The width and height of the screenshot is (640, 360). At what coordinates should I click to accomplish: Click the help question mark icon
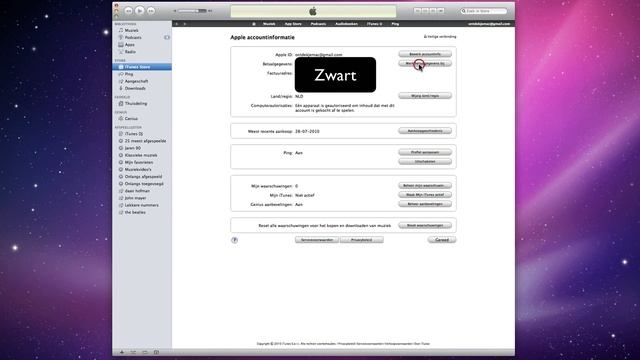click(x=234, y=240)
